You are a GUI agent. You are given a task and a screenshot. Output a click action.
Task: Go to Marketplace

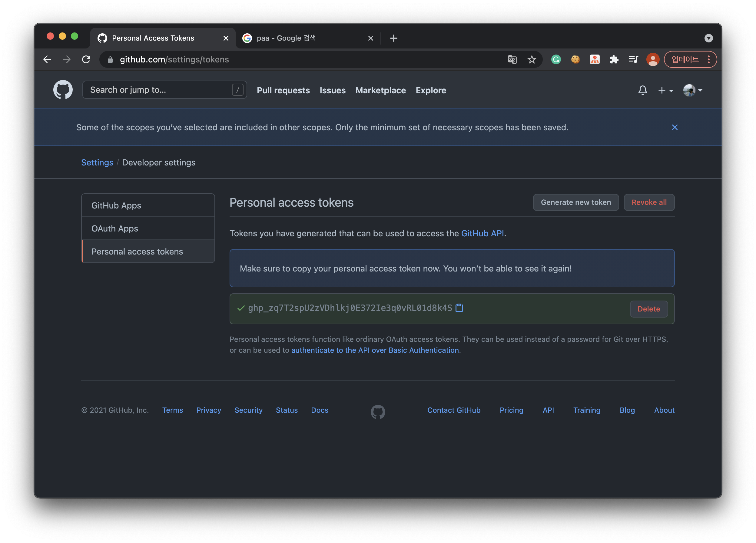(x=380, y=90)
